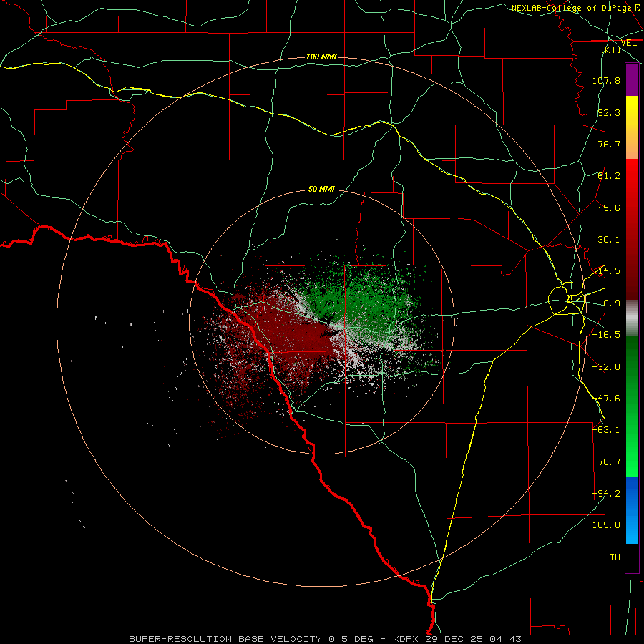The image size is (644, 644).
Task: Select the 107.8 legend value
Action: coord(606,80)
